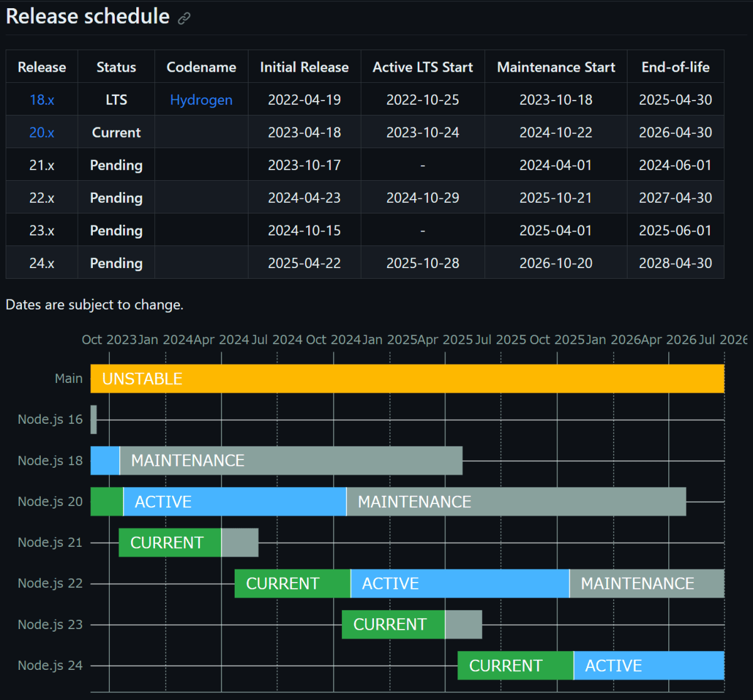Click the Maintenance Start column header
This screenshot has width=753, height=700.
pos(556,67)
